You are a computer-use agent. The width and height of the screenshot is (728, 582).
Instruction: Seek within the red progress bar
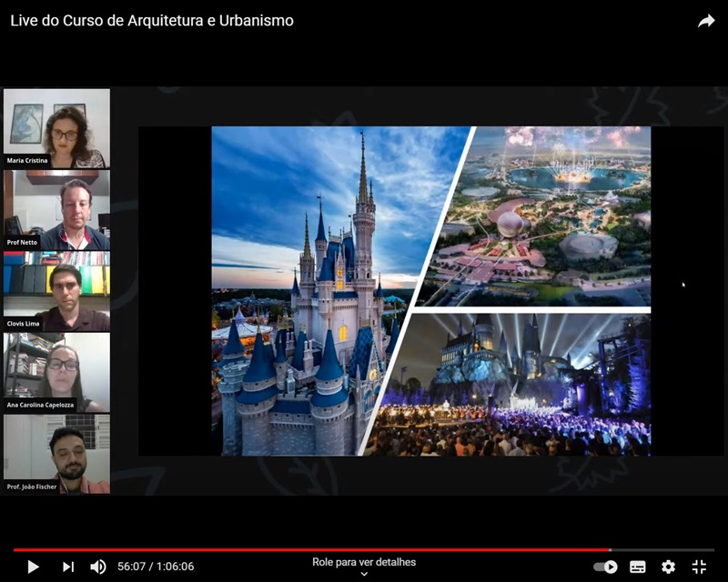click(311, 550)
